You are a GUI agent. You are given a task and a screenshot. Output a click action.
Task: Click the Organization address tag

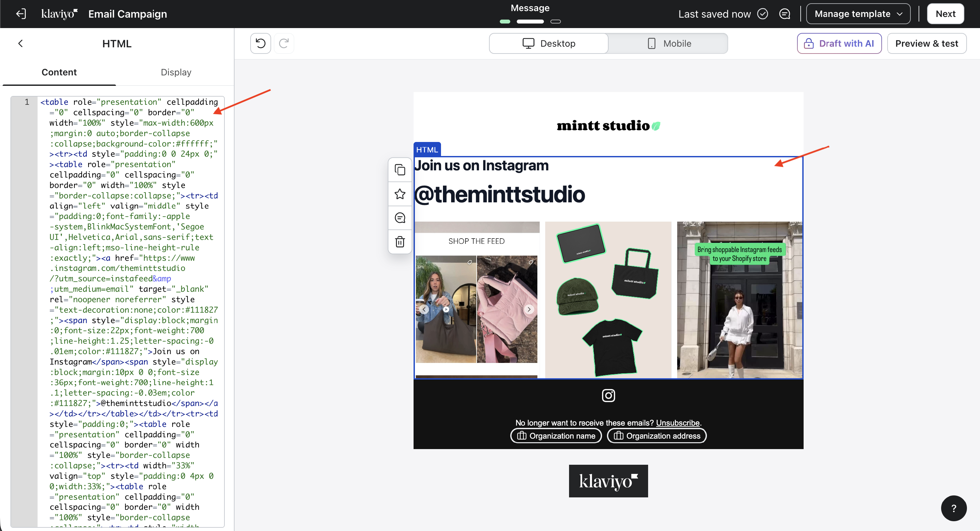(657, 436)
